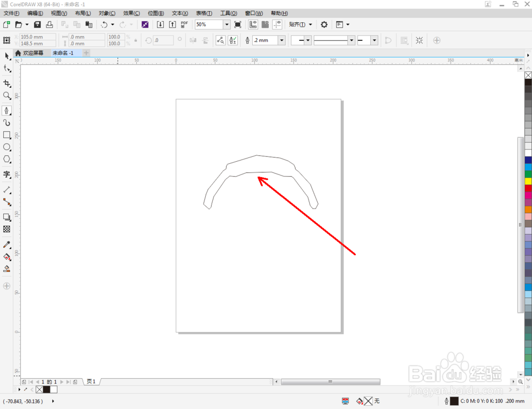Select the Artistic Media tool
532x409 pixels.
(x=7, y=123)
